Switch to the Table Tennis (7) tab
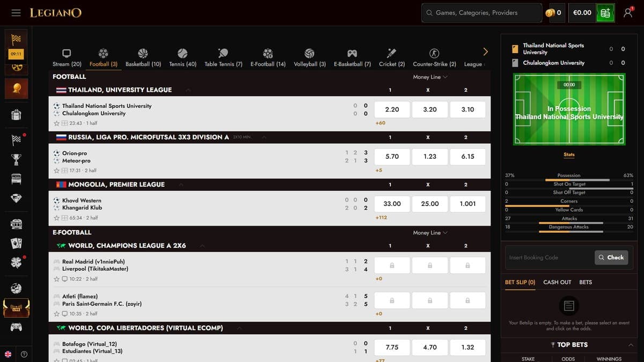Image resolution: width=644 pixels, height=362 pixels. (x=223, y=57)
